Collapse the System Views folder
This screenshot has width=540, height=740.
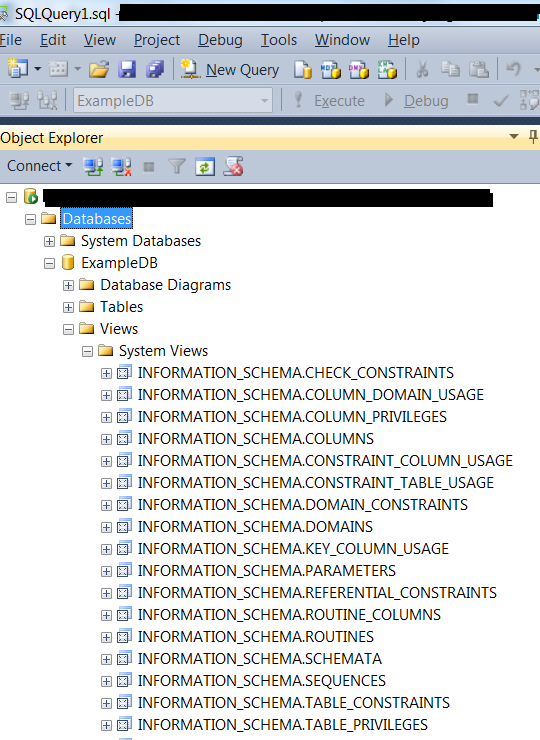87,351
